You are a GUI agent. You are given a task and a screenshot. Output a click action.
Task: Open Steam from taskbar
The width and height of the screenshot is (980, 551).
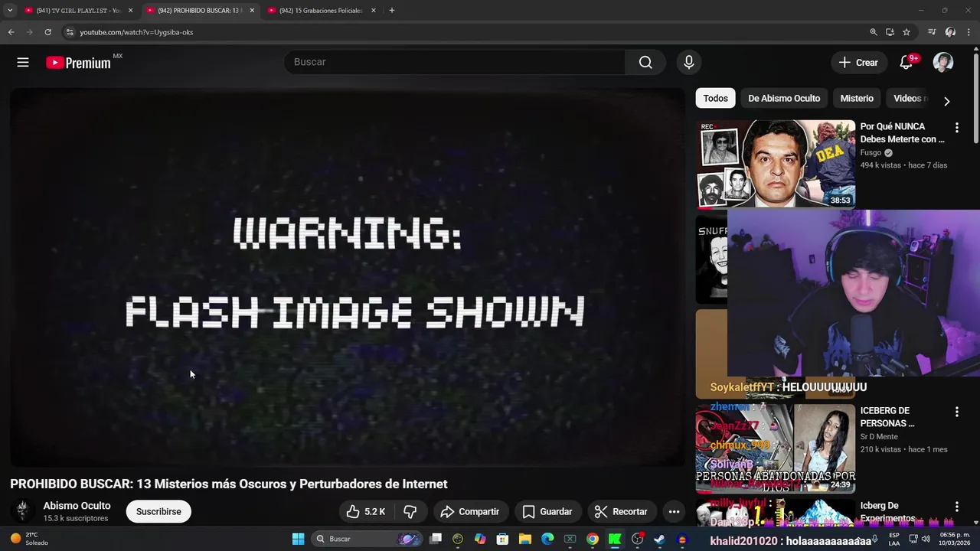click(x=659, y=539)
